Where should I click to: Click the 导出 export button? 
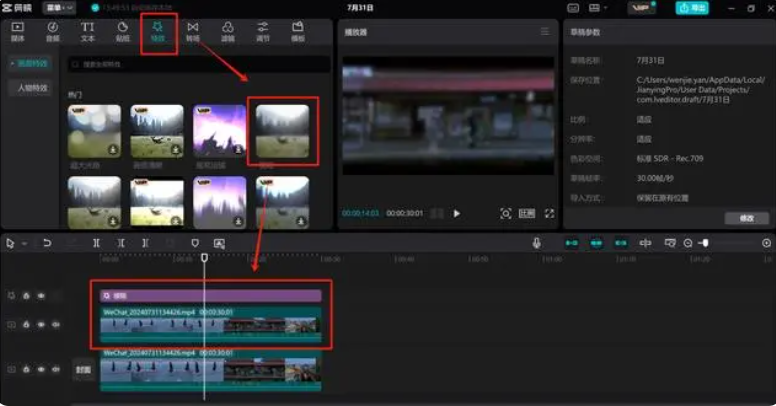coord(692,8)
